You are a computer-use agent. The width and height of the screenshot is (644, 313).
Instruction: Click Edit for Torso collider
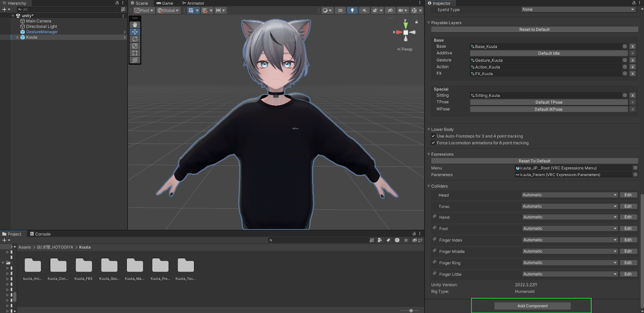point(628,206)
